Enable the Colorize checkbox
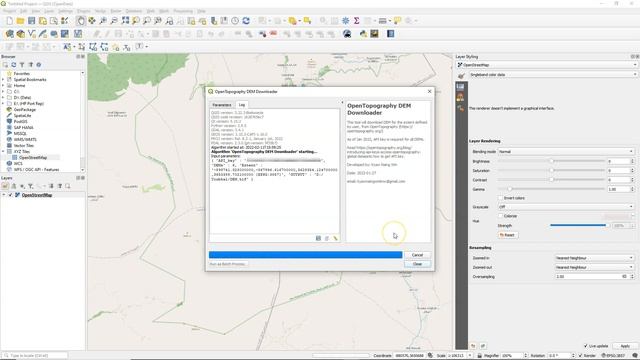 pyautogui.click(x=500, y=216)
